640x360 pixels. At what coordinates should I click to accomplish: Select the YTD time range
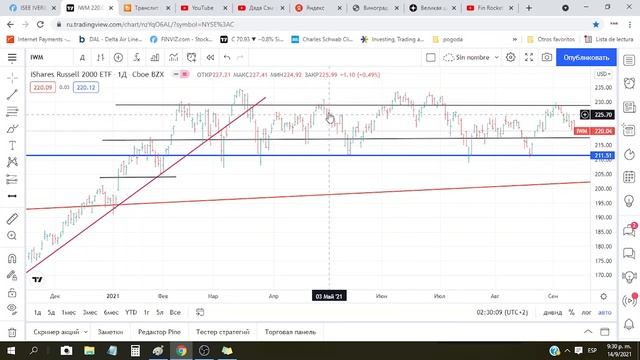pos(131,312)
